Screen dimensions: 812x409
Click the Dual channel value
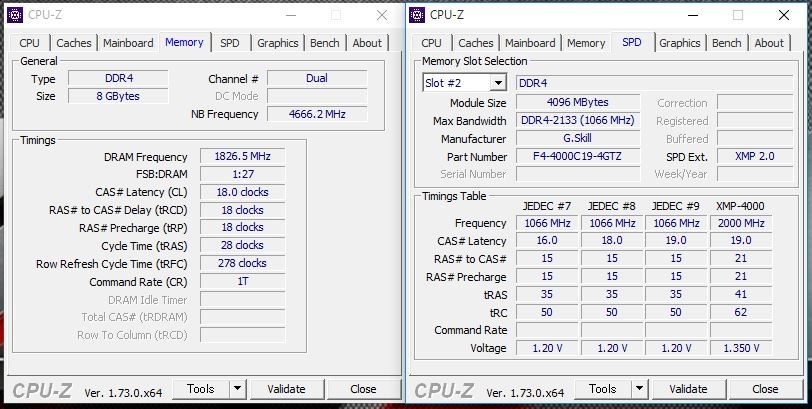(x=317, y=78)
